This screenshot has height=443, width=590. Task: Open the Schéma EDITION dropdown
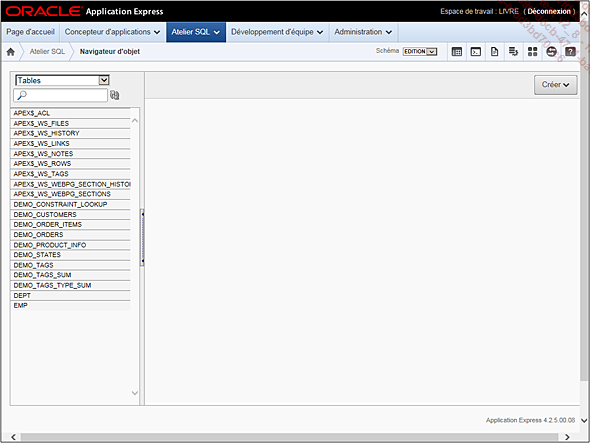420,52
